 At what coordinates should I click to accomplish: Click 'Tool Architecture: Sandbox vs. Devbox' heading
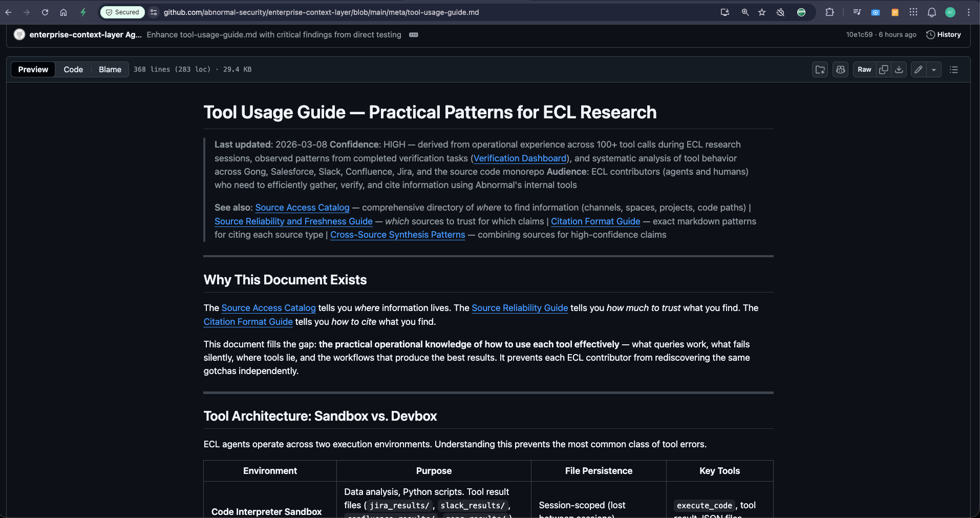(320, 416)
